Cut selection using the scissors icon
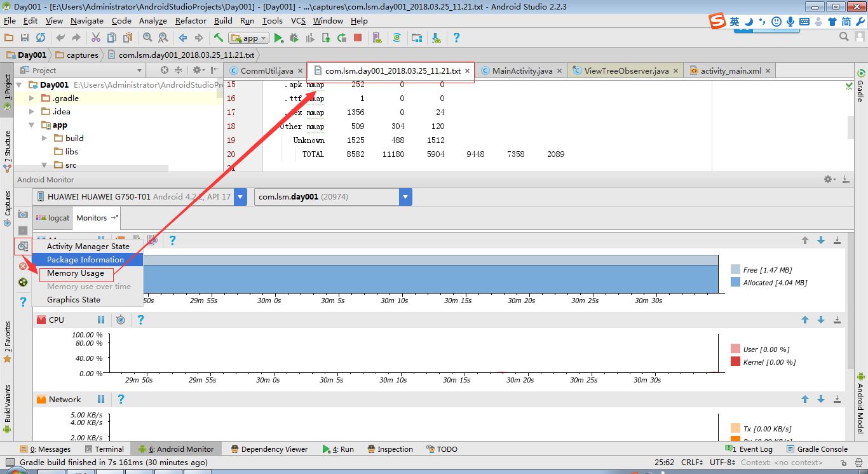Screen dimensions: 868x474 tap(96, 38)
